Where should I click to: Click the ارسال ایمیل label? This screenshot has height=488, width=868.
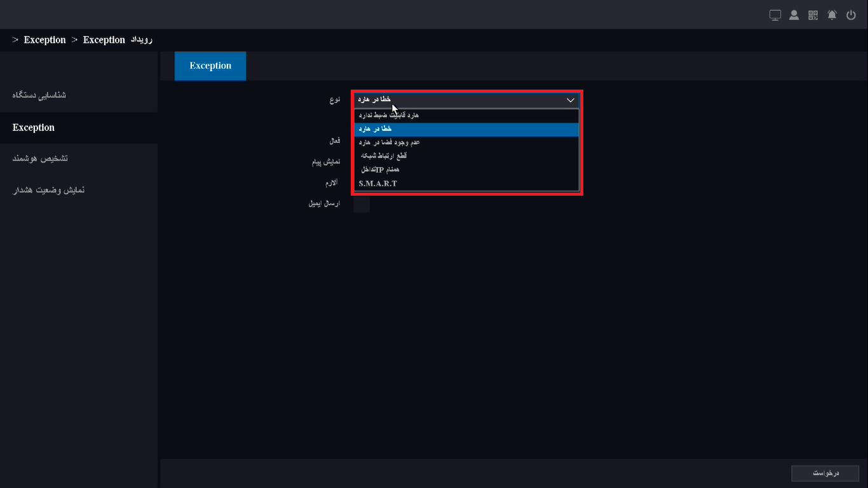[324, 204]
